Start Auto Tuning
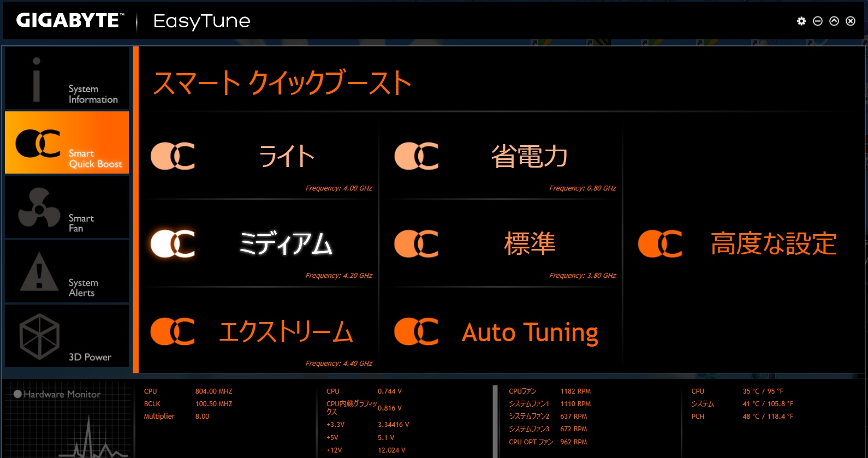This screenshot has width=868, height=458. click(x=504, y=332)
